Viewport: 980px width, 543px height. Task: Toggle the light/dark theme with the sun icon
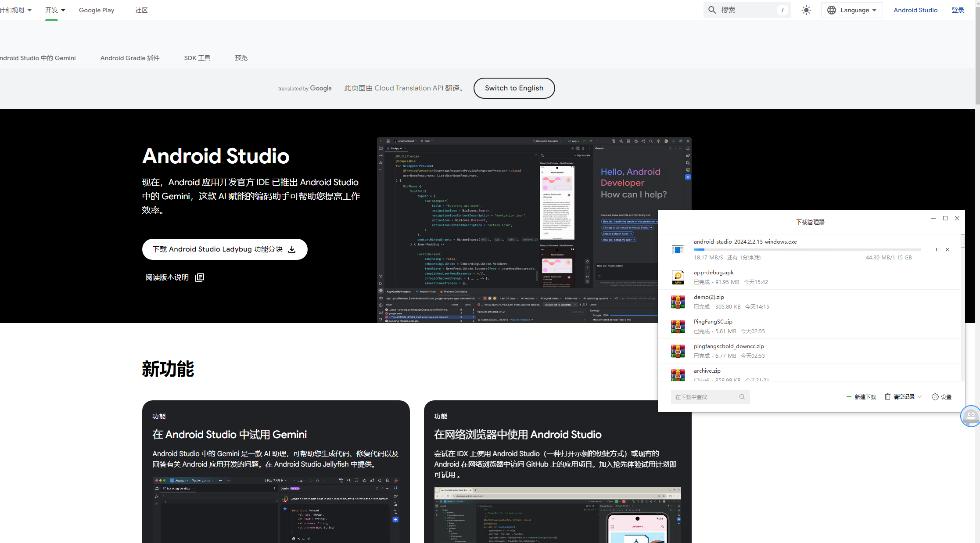tap(806, 10)
